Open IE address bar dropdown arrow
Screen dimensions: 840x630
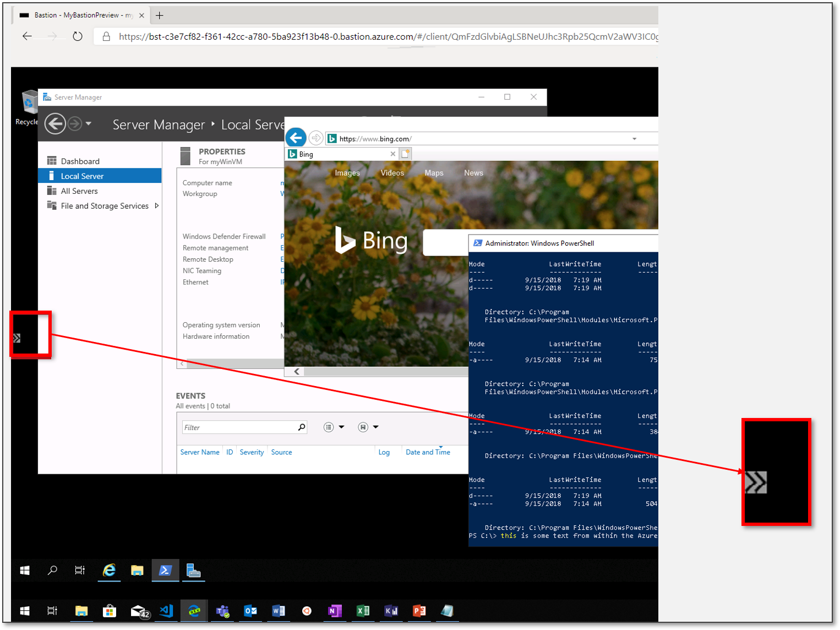click(x=634, y=139)
